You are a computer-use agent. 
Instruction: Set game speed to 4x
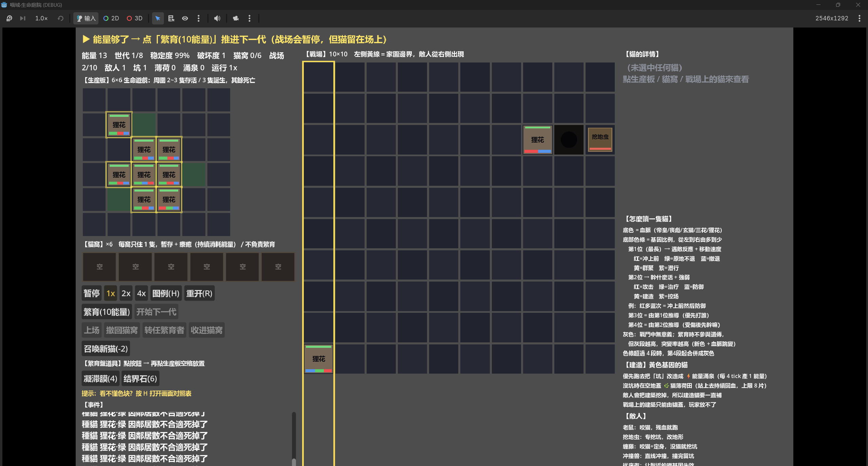click(141, 293)
